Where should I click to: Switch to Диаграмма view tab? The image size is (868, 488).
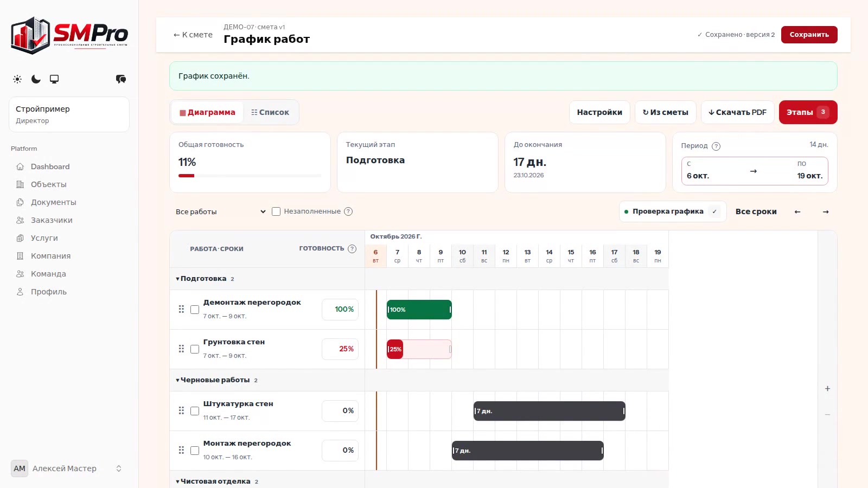tap(207, 112)
